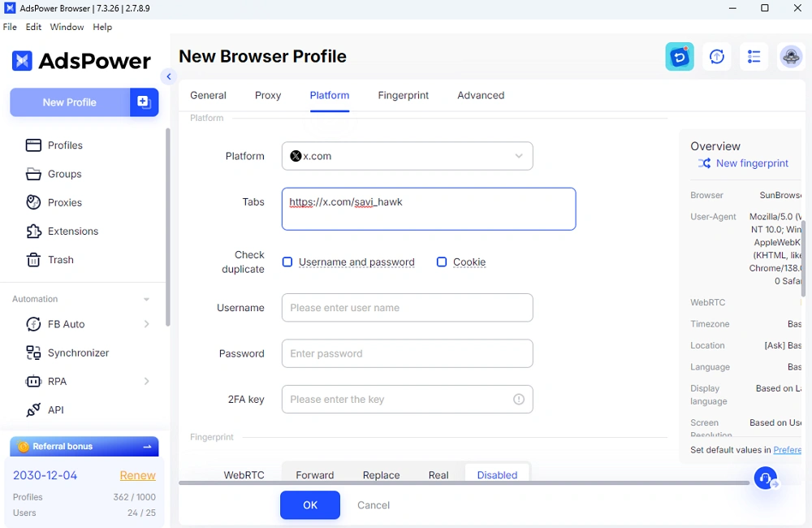This screenshot has width=812, height=528.
Task: Click the form horizontal scrollbar
Action: point(464,483)
